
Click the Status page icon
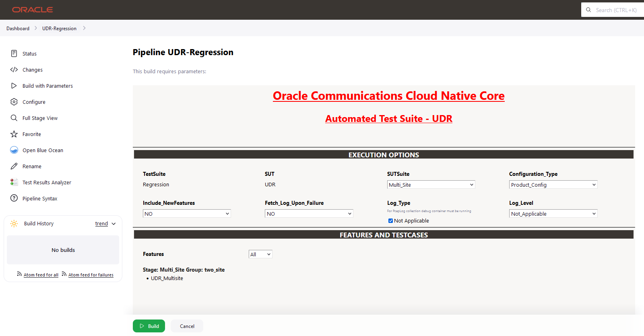(14, 54)
